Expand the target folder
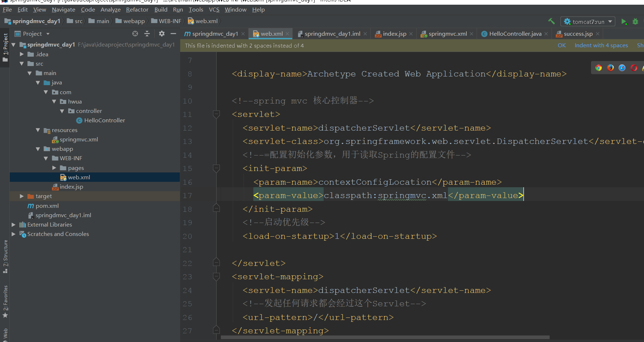Viewport: 644px width, 342px height. tap(22, 196)
